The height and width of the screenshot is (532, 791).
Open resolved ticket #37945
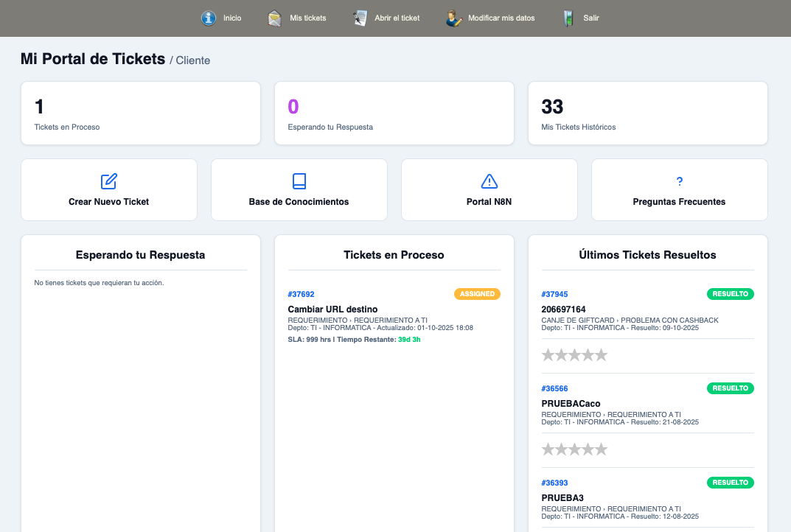(x=554, y=294)
